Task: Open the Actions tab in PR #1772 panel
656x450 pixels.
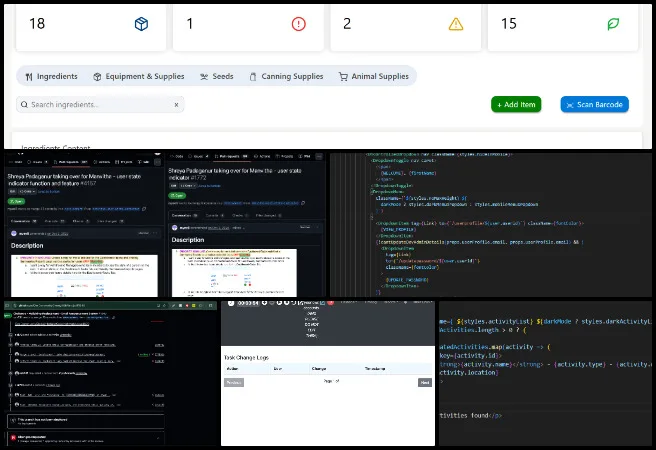Action: pos(262,156)
